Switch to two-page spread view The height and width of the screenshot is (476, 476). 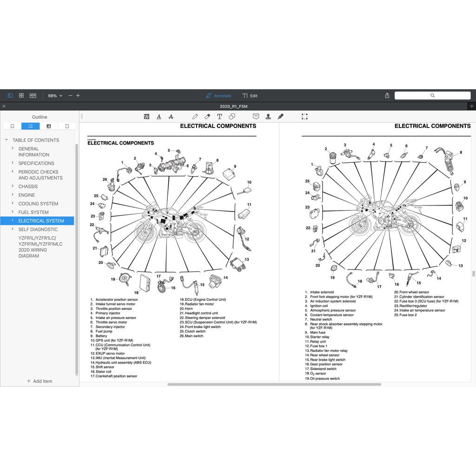click(x=33, y=96)
